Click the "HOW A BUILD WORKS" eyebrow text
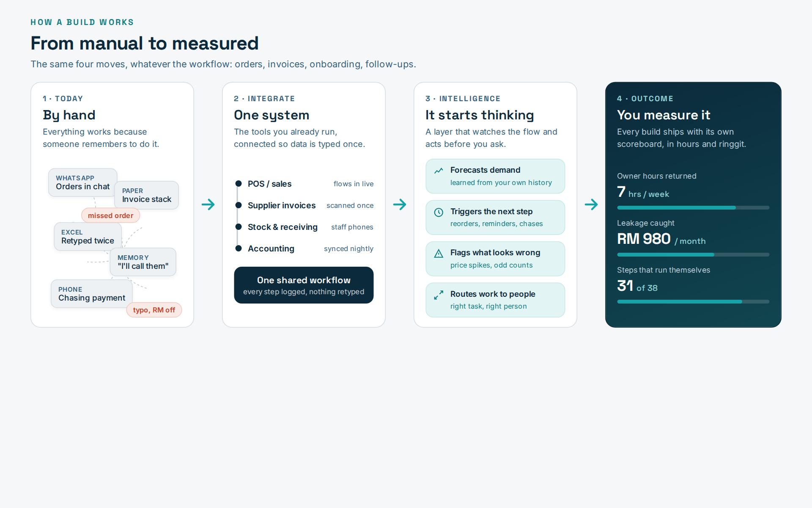 click(x=82, y=22)
